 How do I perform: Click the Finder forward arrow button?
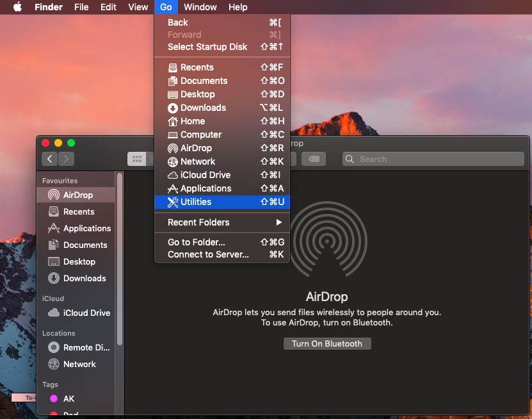[66, 159]
